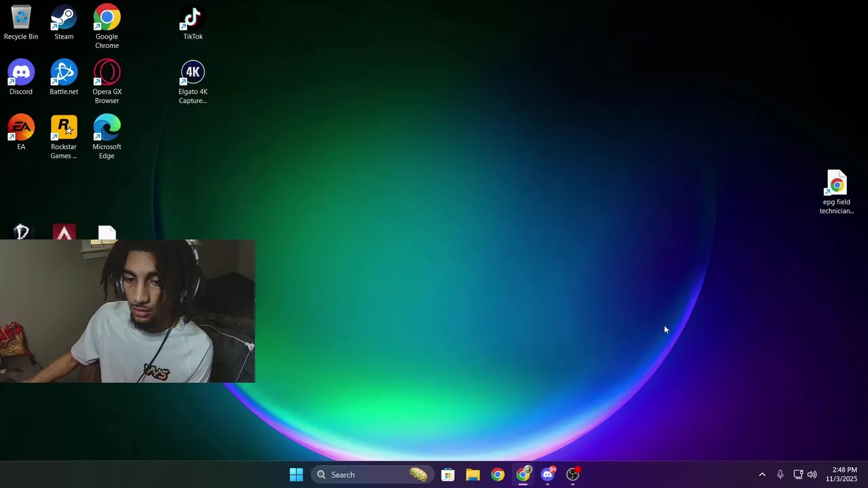The height and width of the screenshot is (488, 868).
Task: Open the Google Chrome desktop shortcut
Action: tap(106, 27)
